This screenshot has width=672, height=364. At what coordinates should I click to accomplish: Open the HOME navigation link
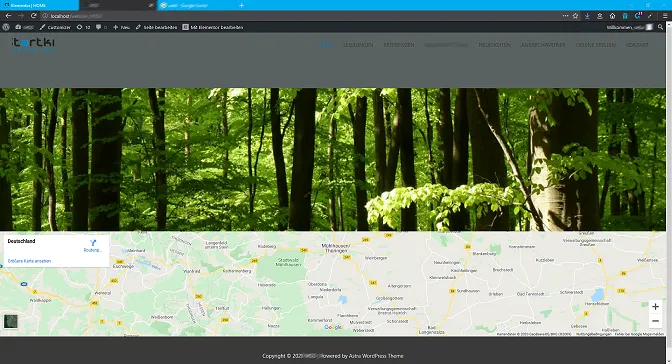(x=326, y=45)
